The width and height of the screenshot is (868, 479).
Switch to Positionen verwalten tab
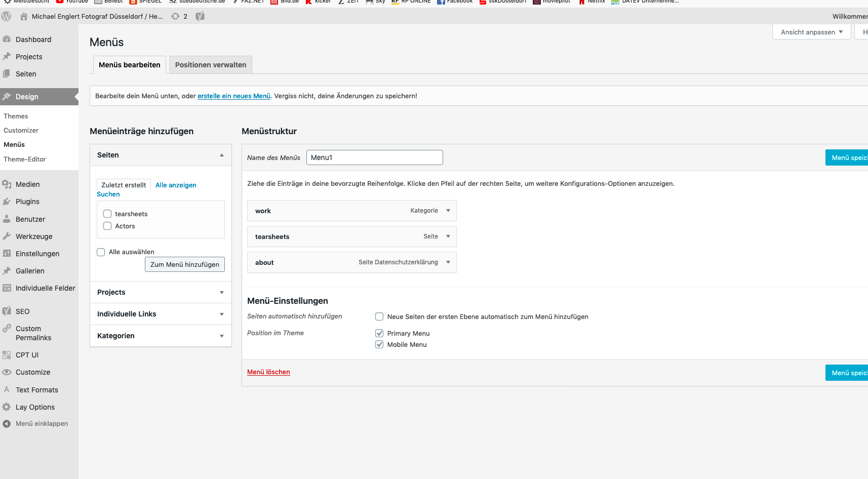(211, 65)
